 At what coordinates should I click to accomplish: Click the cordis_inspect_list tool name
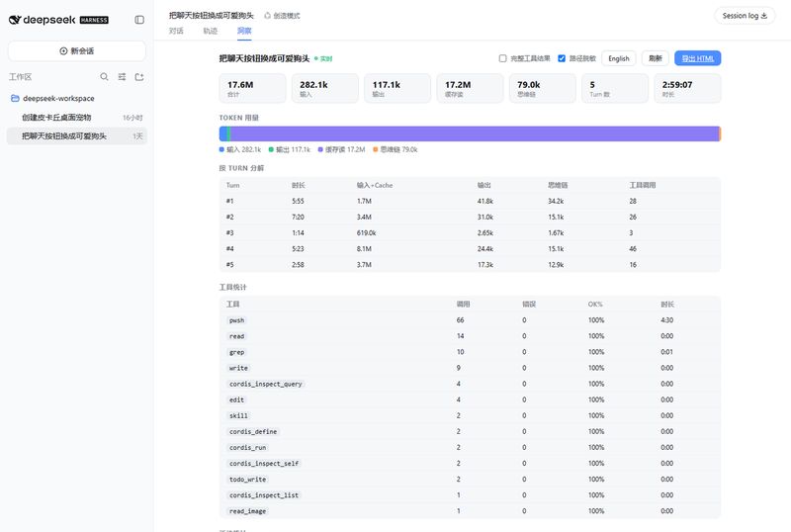click(x=264, y=495)
